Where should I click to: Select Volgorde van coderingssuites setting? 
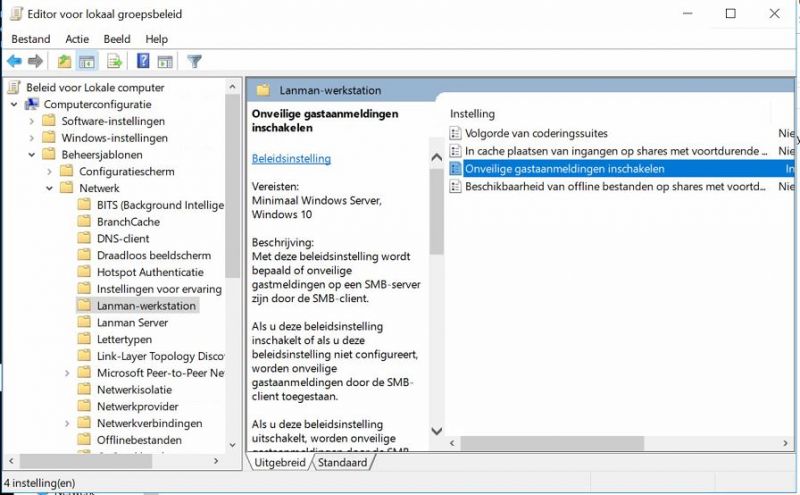(x=536, y=133)
